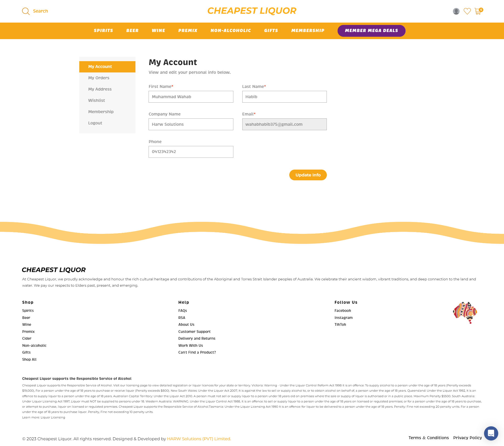Open the About Us link
Screen dimensions: 504x446
186,324
